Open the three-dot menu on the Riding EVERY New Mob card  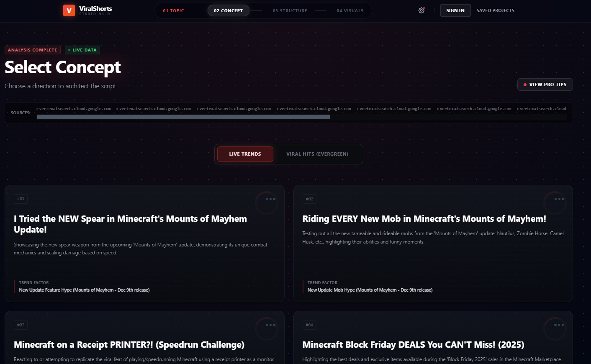(559, 199)
